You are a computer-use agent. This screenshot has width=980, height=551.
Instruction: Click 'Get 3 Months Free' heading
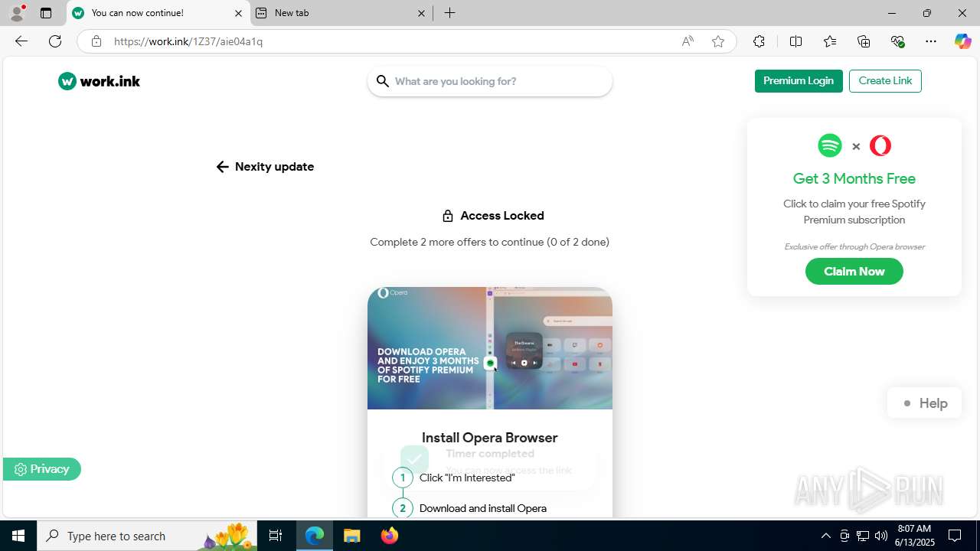pyautogui.click(x=854, y=179)
